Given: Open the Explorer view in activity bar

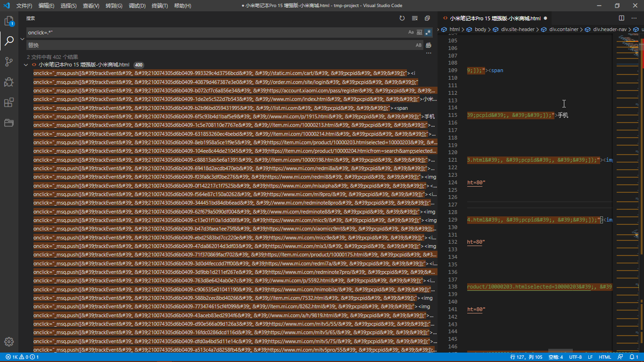Looking at the screenshot, I should [9, 21].
